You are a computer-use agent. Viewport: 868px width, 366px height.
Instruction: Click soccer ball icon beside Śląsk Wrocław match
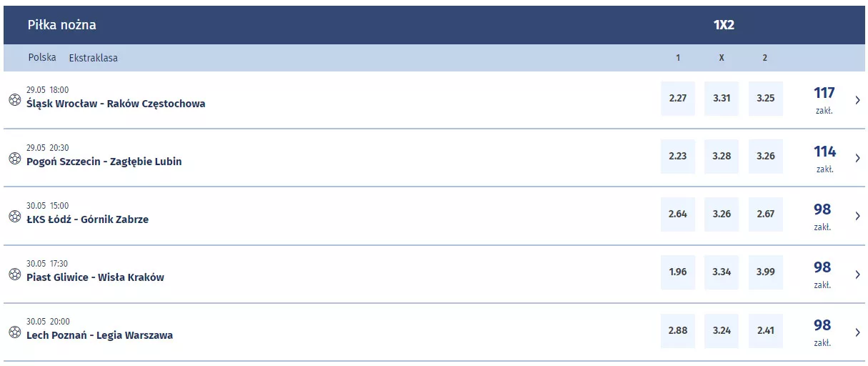[x=15, y=100]
